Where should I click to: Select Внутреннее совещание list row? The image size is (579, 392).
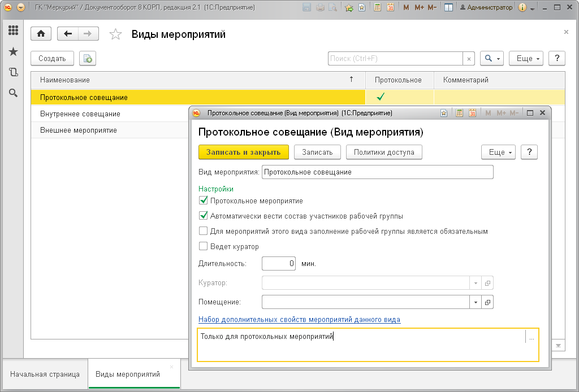point(109,114)
